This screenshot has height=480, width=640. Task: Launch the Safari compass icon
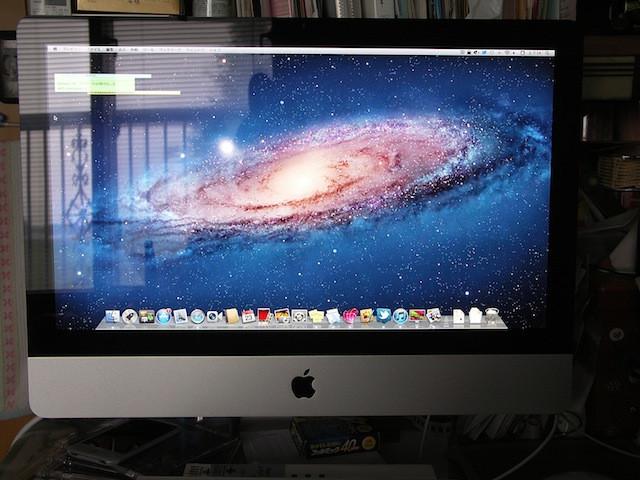(x=197, y=316)
